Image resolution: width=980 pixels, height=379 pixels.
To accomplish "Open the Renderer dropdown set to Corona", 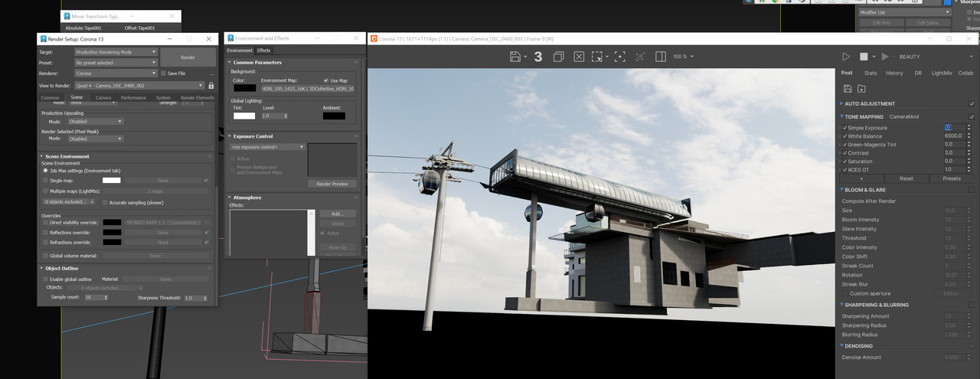I will 116,74.
